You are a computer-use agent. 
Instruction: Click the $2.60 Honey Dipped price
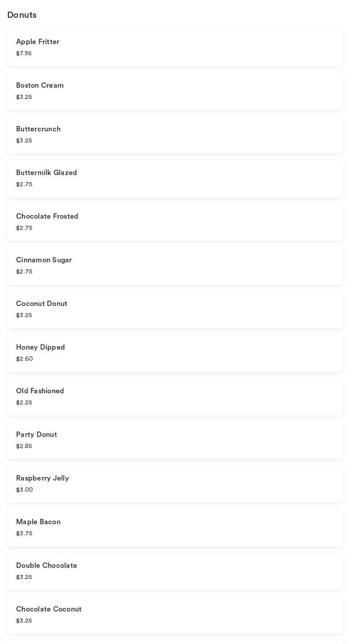25,359
